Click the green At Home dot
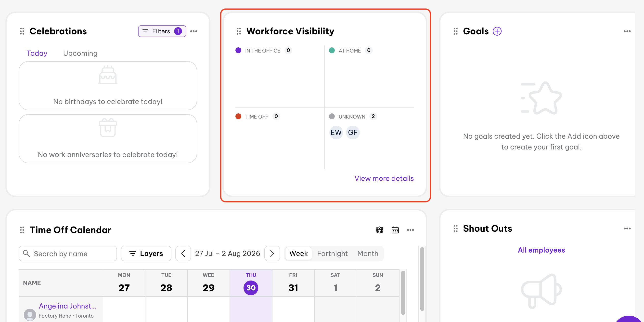644x322 pixels. click(x=332, y=50)
